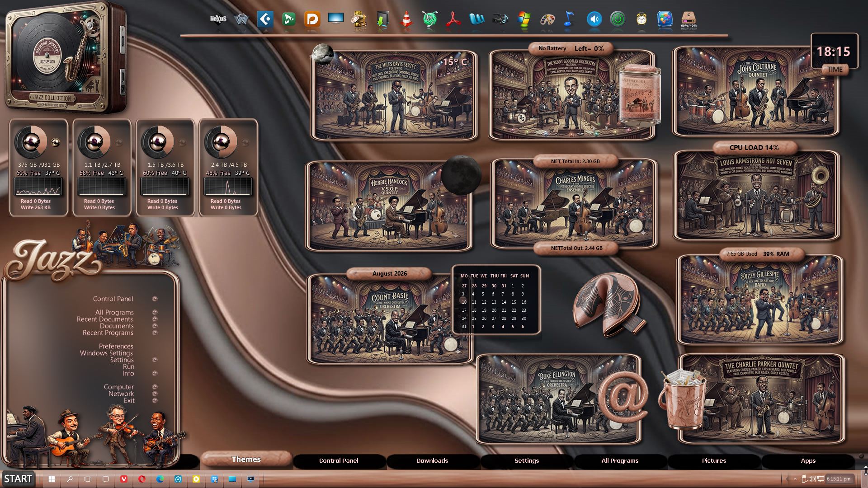Expand the All Programs submenu arrow
This screenshot has width=868, height=488.
click(155, 312)
